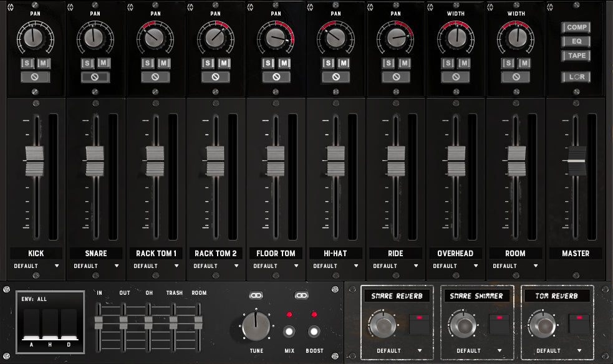
Task: Mute the Rack Tom 1 channel
Action: coord(163,63)
